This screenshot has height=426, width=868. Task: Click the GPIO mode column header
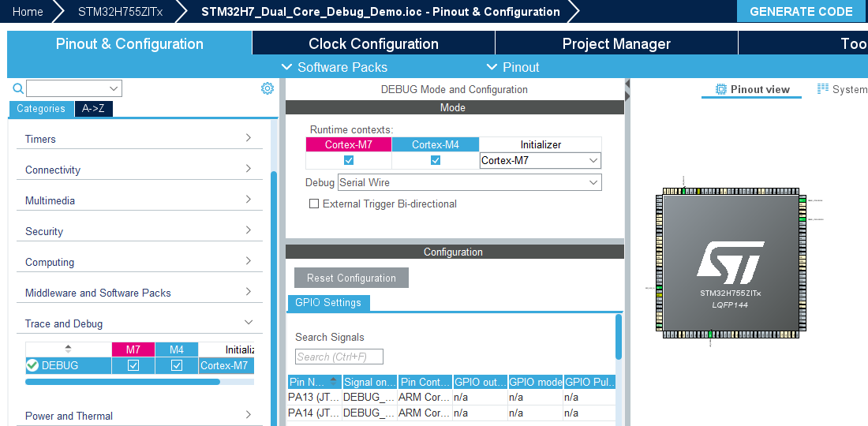pyautogui.click(x=535, y=382)
